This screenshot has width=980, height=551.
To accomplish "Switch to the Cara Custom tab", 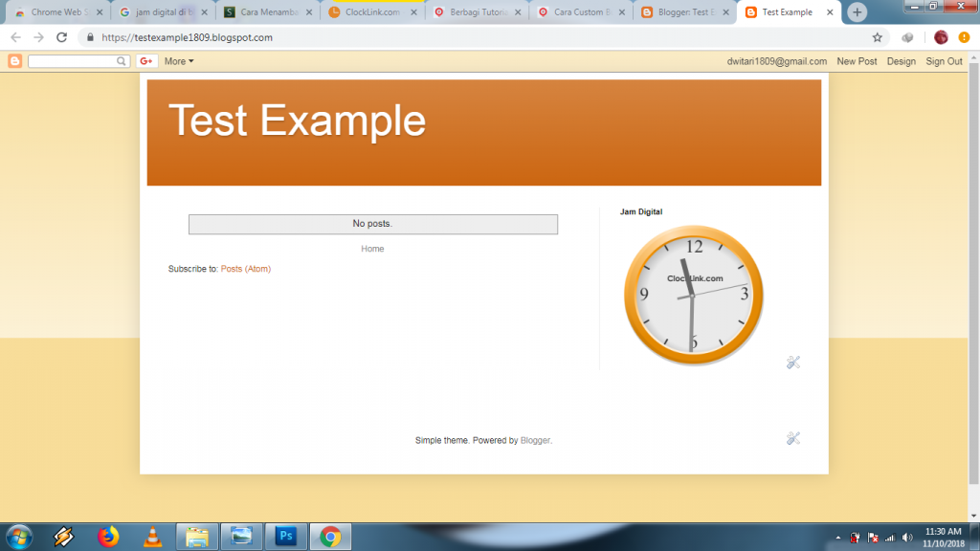I will [x=581, y=11].
